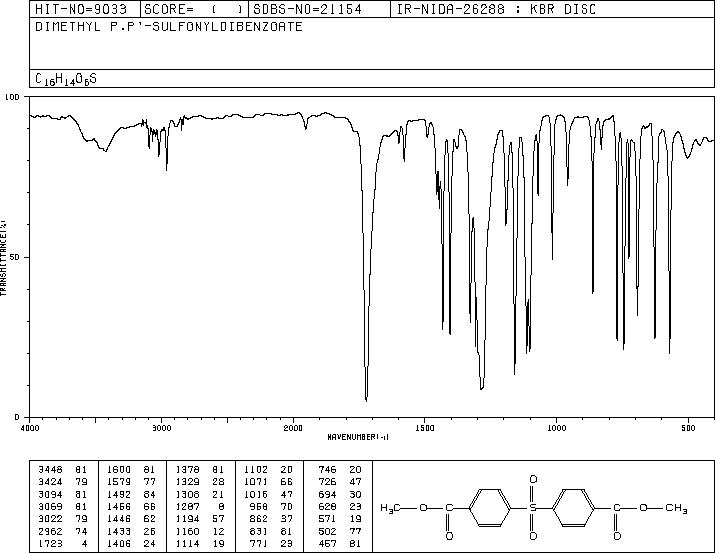Click the left benzene ring in structure
The image size is (715, 553).
point(490,507)
